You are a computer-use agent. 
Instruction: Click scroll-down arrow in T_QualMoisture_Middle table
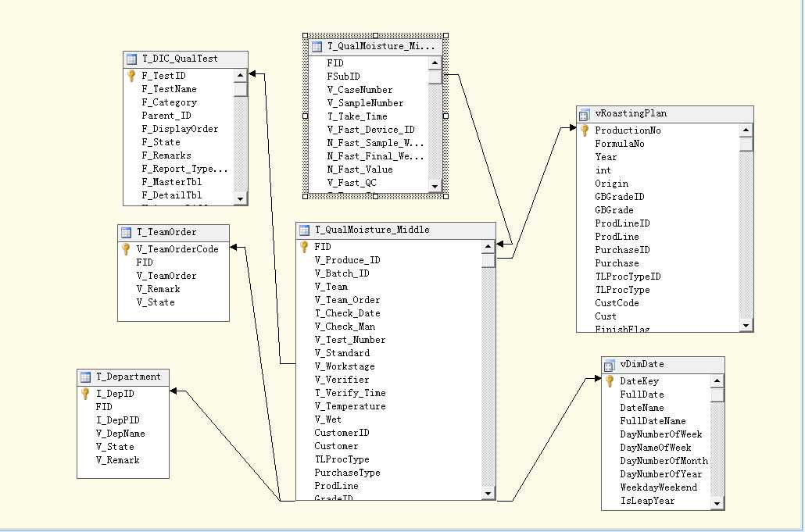[x=488, y=493]
